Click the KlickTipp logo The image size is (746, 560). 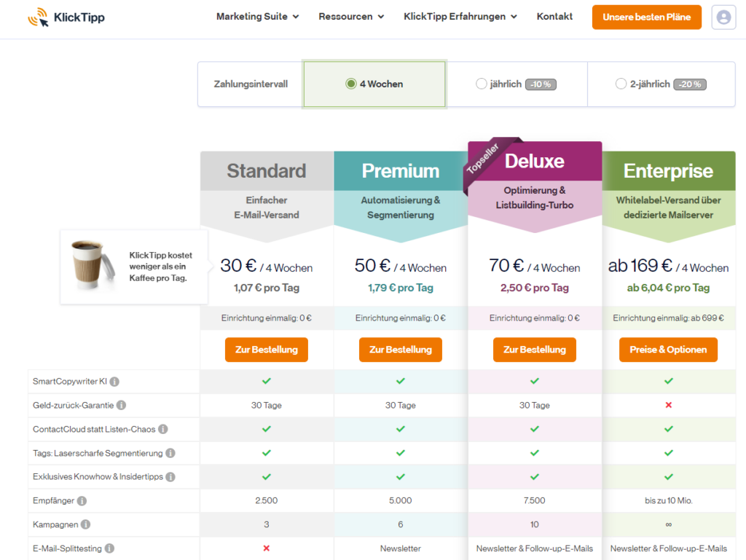click(x=66, y=17)
